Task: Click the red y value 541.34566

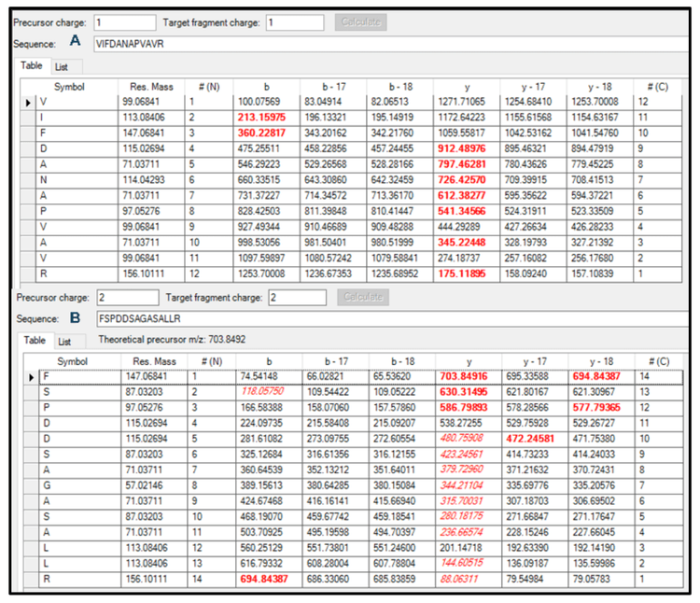Action: (462, 211)
